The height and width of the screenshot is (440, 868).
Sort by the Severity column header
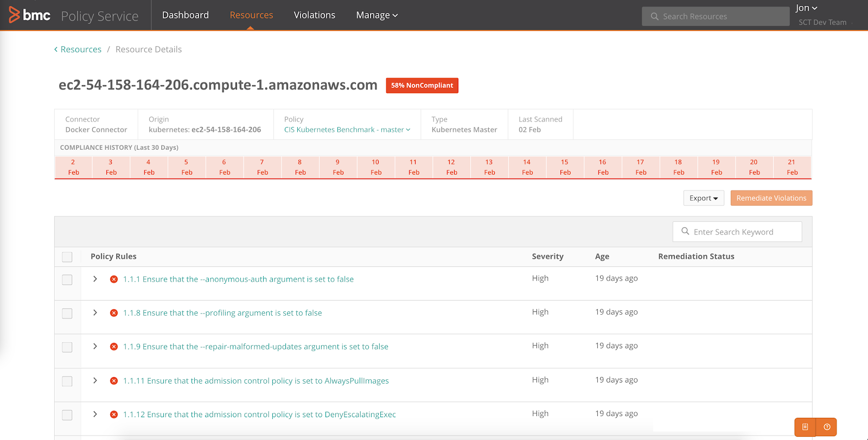(x=547, y=257)
